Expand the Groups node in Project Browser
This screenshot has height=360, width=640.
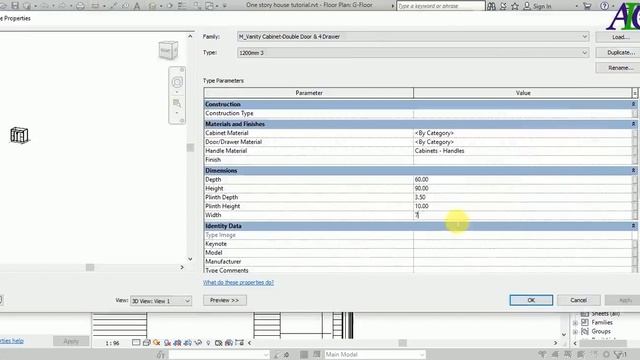point(575,332)
